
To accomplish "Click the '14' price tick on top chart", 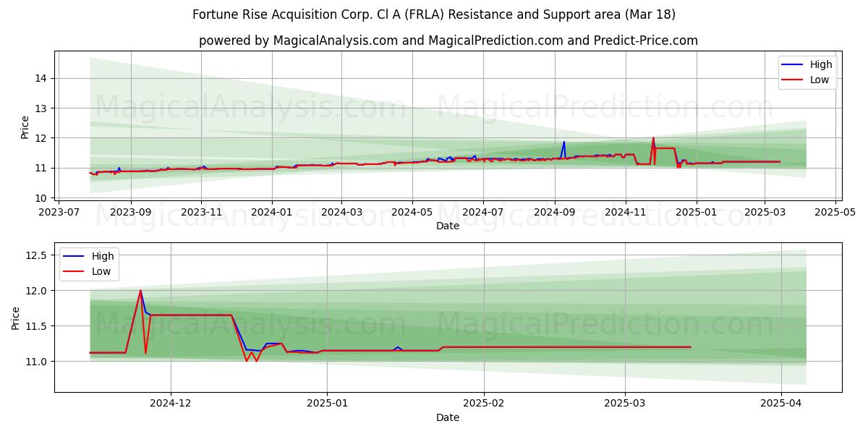I will coord(42,78).
